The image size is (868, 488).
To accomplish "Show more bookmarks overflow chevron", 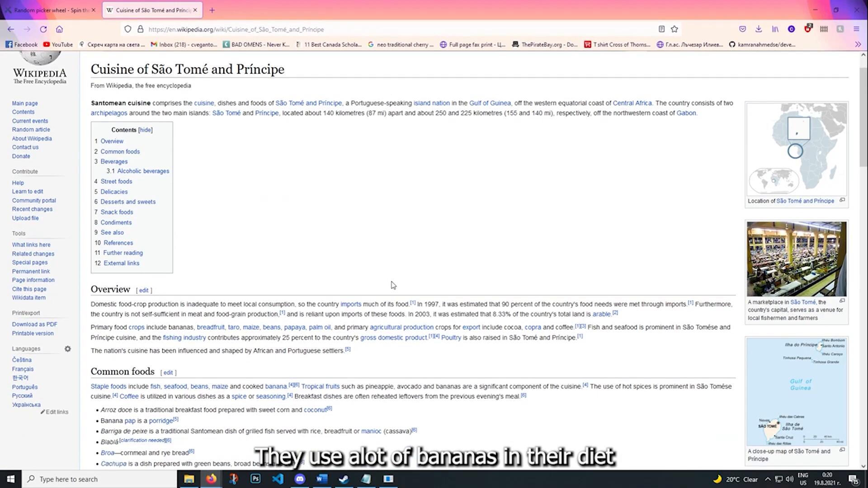I will pos(858,44).
